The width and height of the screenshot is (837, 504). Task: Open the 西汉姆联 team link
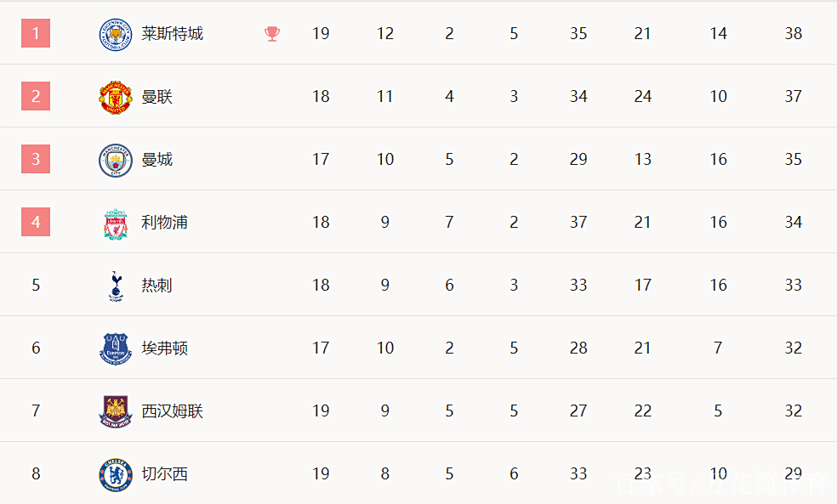click(173, 411)
